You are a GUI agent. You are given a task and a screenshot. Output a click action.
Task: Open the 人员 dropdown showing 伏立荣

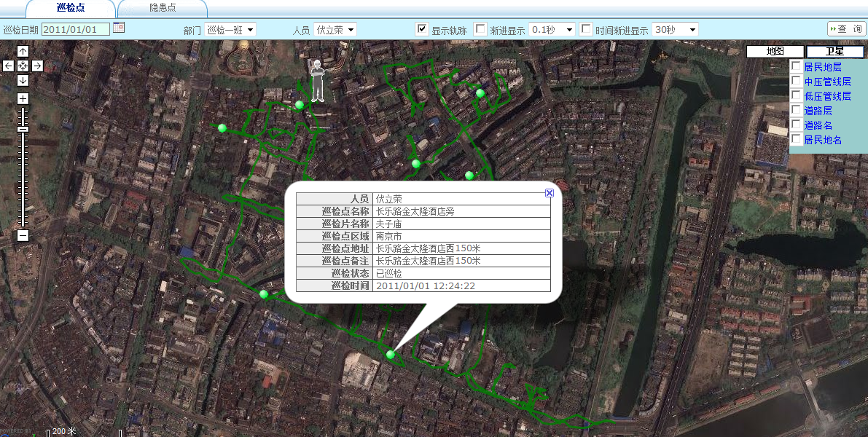click(335, 29)
